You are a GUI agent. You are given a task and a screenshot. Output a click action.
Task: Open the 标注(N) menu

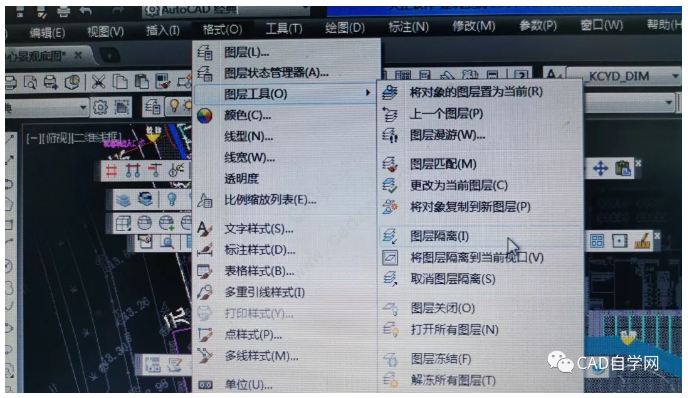click(408, 27)
